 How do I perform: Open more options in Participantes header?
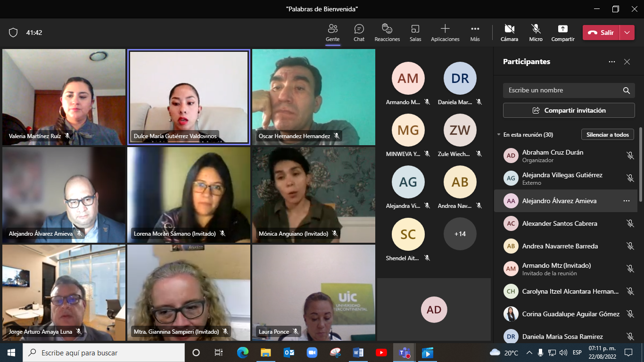point(612,62)
